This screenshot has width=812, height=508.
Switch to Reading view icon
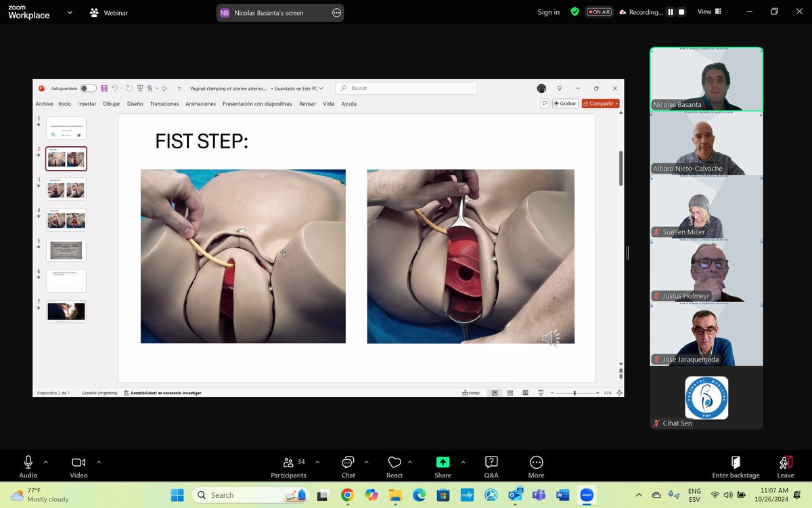point(525,393)
